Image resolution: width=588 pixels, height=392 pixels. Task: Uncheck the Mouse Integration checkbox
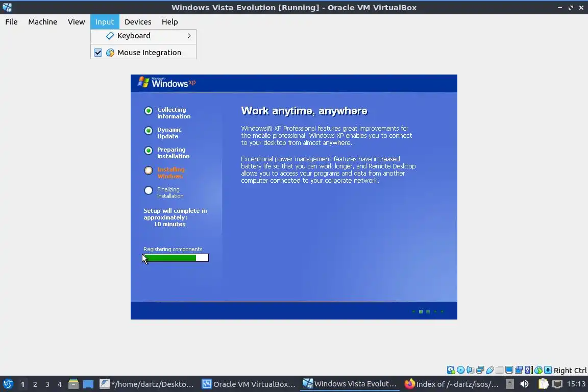pos(98,53)
